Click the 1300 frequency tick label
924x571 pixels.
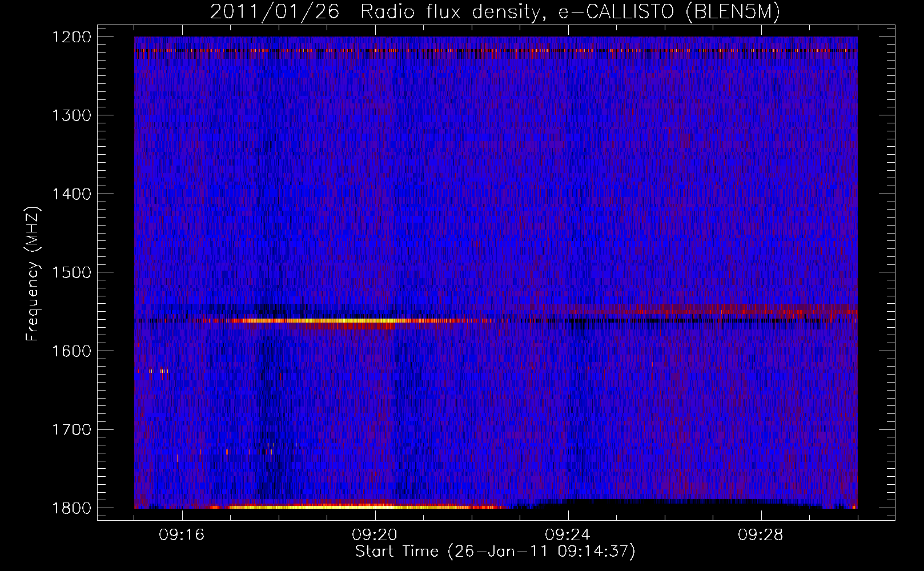71,115
